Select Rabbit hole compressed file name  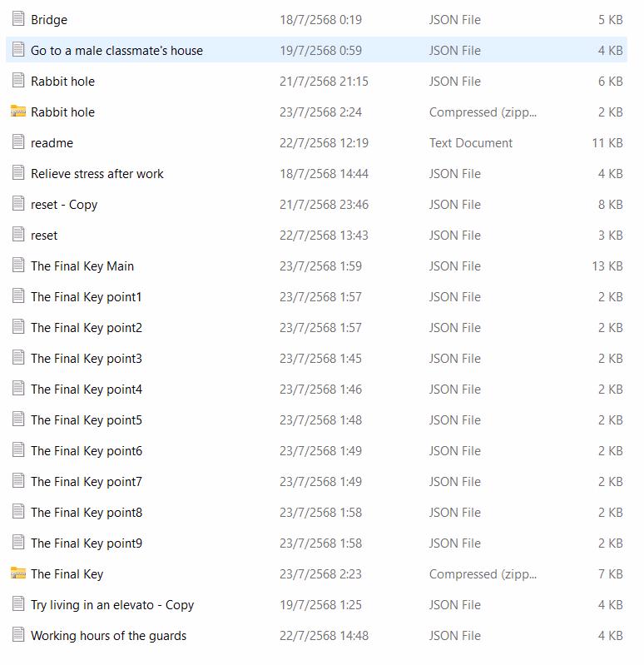point(62,112)
